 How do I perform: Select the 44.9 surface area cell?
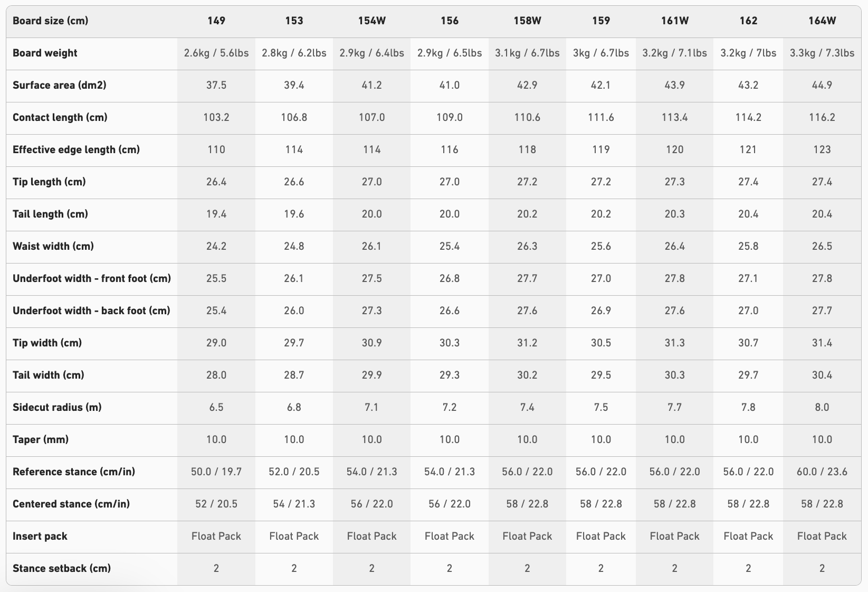pos(822,85)
